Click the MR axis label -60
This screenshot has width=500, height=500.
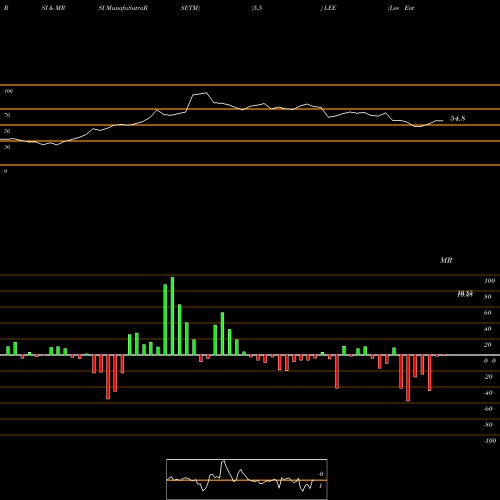[488, 409]
